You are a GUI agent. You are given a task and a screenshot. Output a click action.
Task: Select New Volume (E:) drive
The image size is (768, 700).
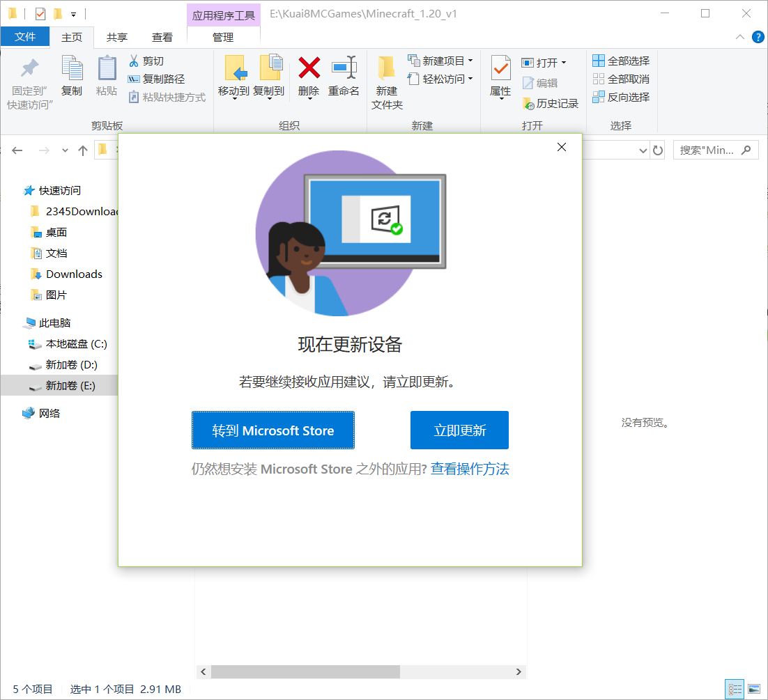59,386
